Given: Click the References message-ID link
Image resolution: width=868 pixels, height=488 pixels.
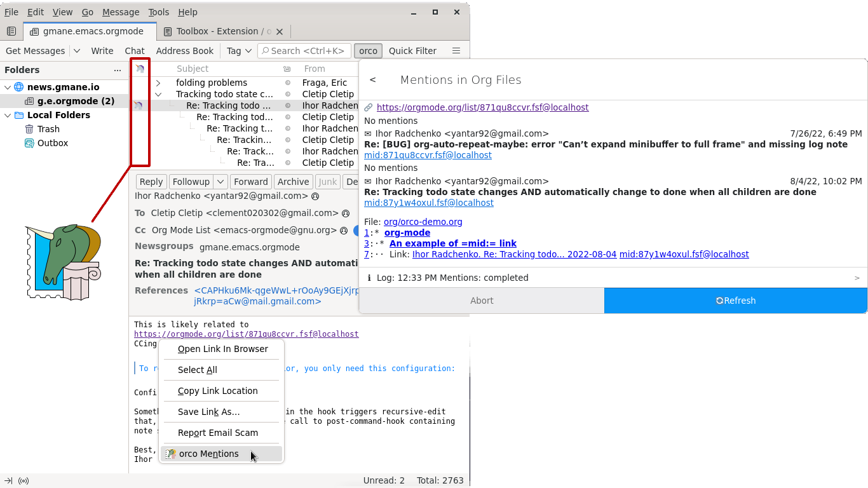Looking at the screenshot, I should 276,296.
